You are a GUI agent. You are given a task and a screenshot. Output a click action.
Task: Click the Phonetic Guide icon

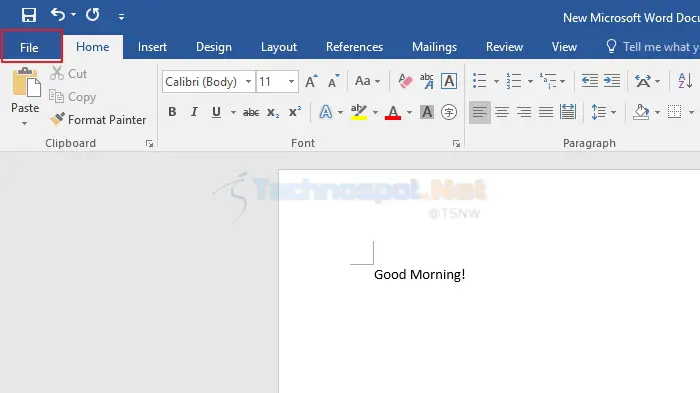coord(427,81)
